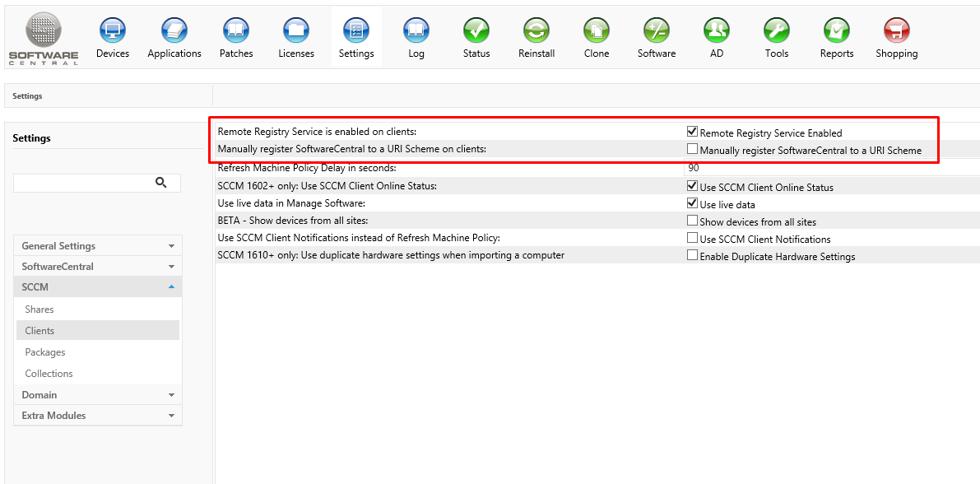Click the Applications icon in toolbar
The height and width of the screenshot is (484, 980).
pos(174,31)
